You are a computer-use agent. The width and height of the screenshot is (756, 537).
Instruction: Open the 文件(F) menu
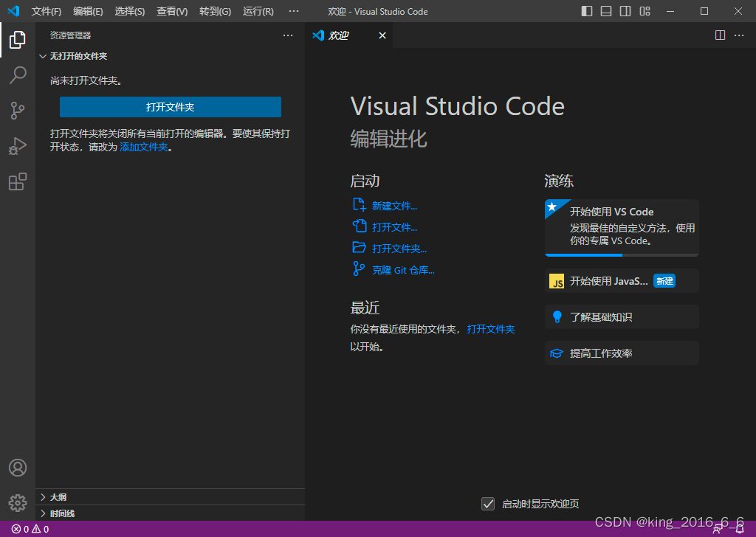pyautogui.click(x=47, y=11)
